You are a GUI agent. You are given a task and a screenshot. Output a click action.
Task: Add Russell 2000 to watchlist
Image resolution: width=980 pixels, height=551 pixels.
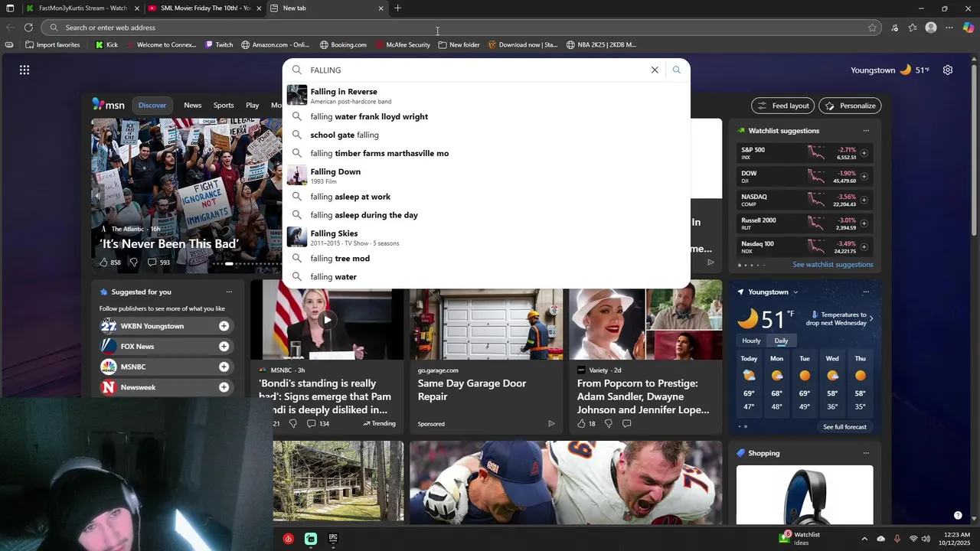pyautogui.click(x=864, y=223)
